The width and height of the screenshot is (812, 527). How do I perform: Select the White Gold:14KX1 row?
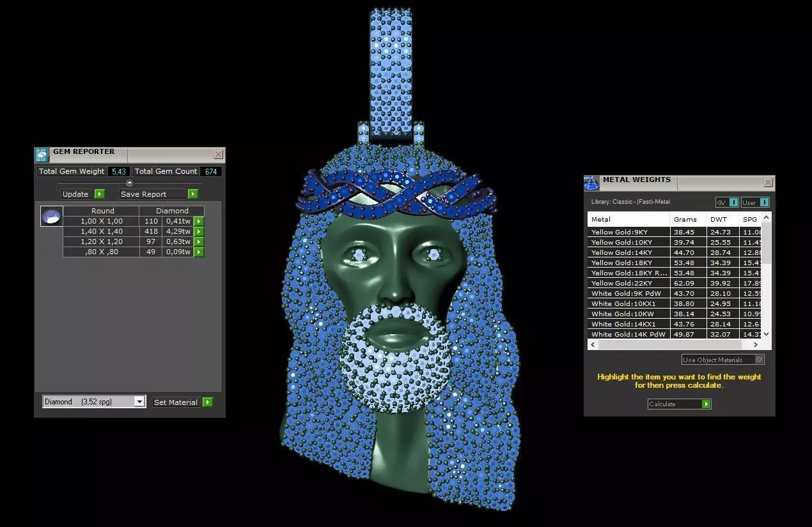point(675,324)
